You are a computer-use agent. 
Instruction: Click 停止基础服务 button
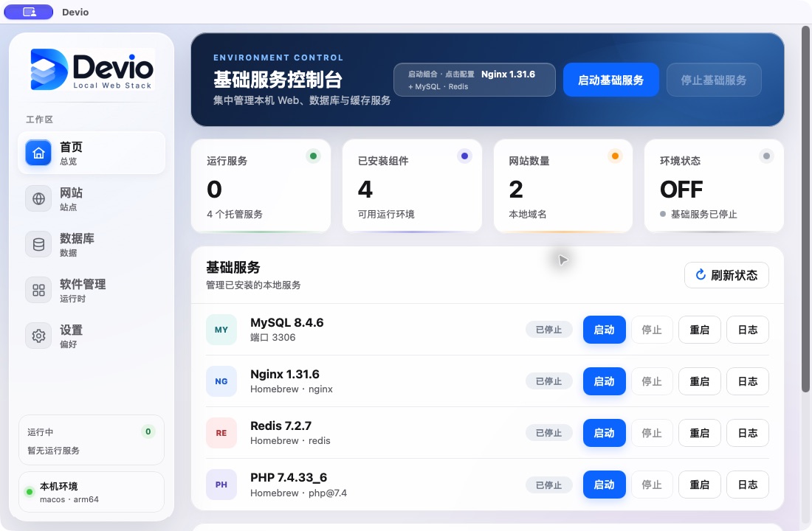pyautogui.click(x=714, y=80)
